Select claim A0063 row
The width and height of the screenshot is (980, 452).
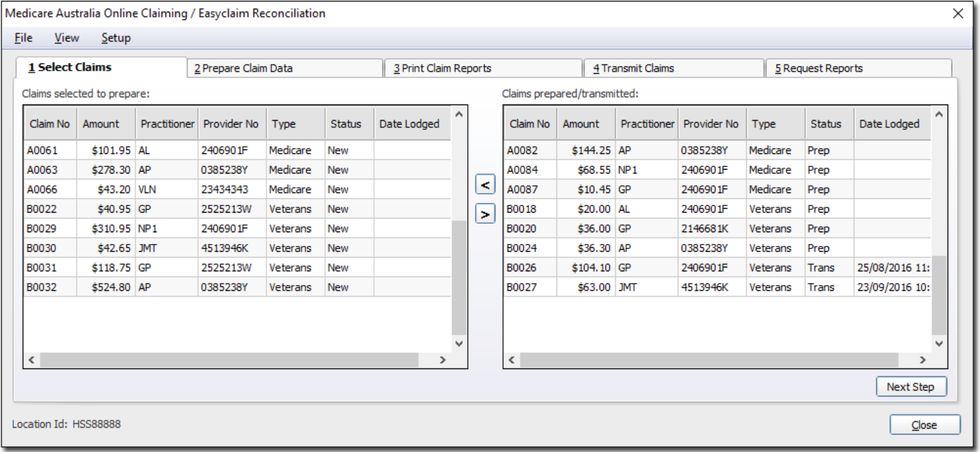point(237,170)
